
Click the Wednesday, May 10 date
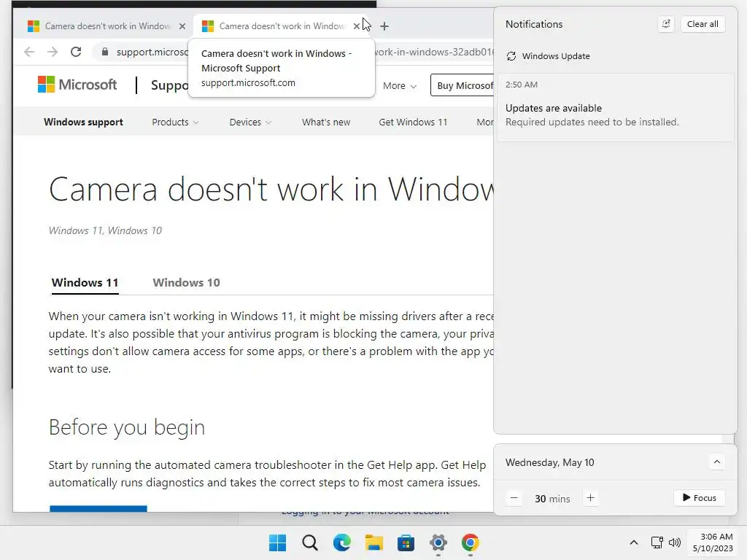549,462
